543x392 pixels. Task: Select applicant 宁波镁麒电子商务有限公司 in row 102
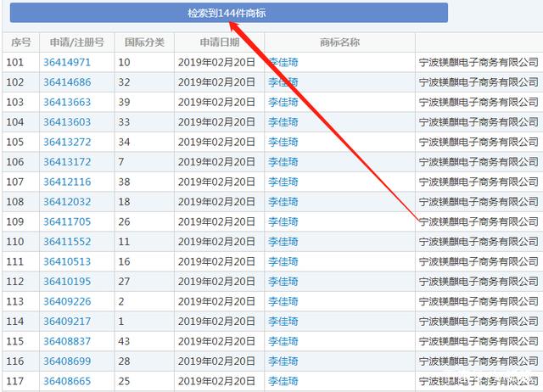479,82
